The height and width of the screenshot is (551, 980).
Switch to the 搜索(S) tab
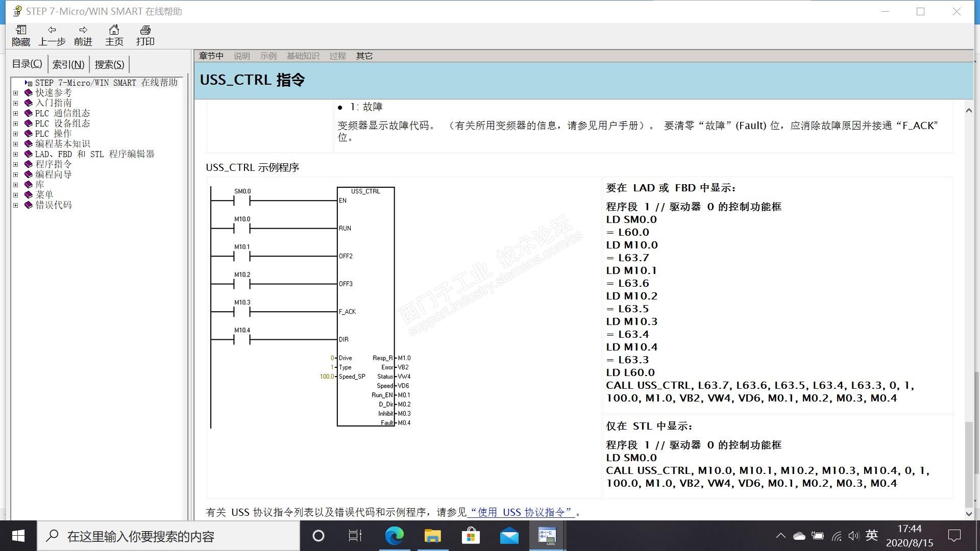[x=109, y=64]
